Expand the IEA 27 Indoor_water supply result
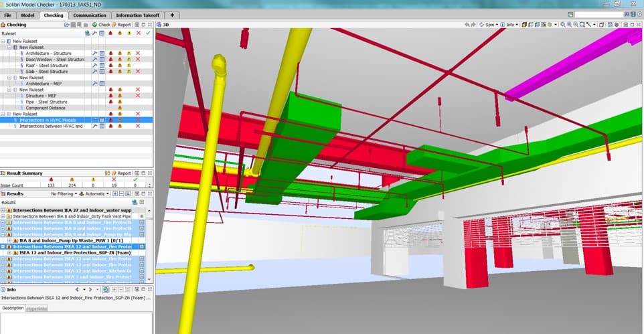 pos(3,210)
